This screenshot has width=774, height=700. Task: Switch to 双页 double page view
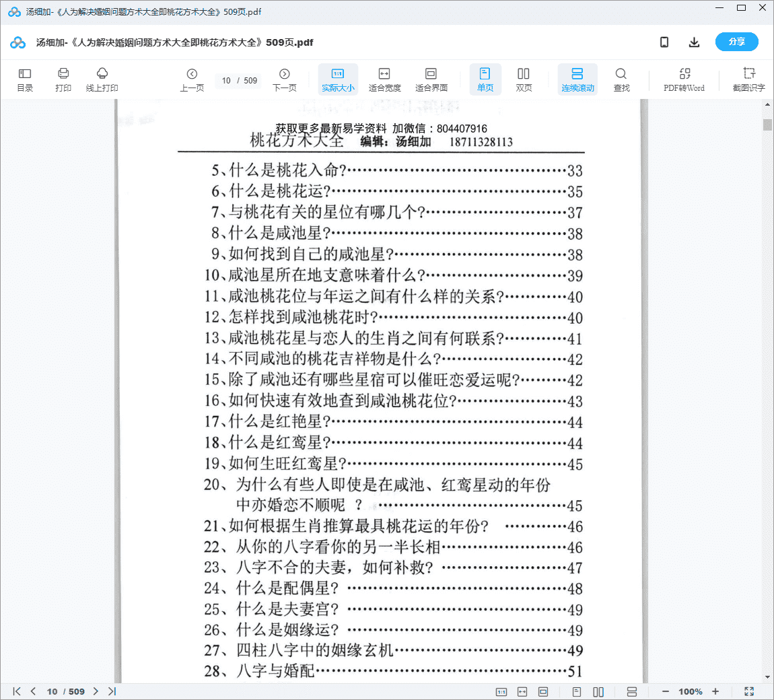click(524, 79)
